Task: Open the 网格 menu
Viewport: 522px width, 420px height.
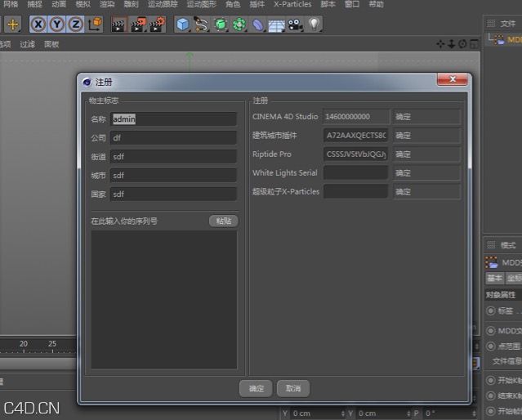Action: click(11, 4)
